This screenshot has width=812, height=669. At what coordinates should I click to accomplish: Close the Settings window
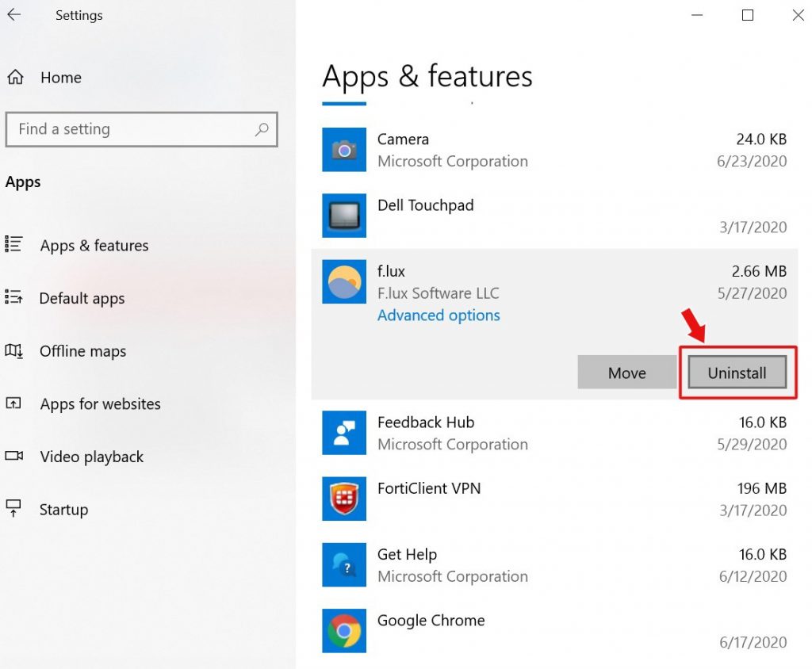[x=798, y=15]
